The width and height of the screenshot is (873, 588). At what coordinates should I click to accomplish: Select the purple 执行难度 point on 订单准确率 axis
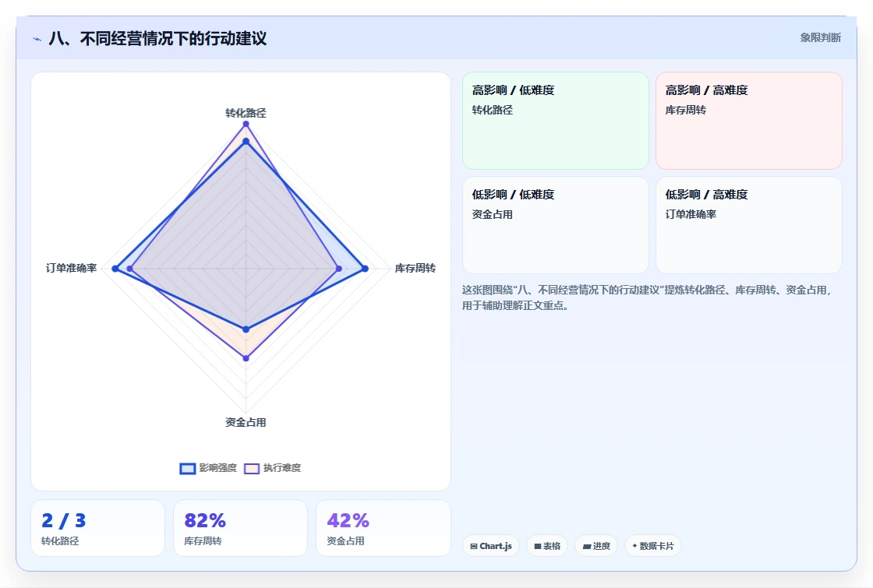tap(129, 269)
